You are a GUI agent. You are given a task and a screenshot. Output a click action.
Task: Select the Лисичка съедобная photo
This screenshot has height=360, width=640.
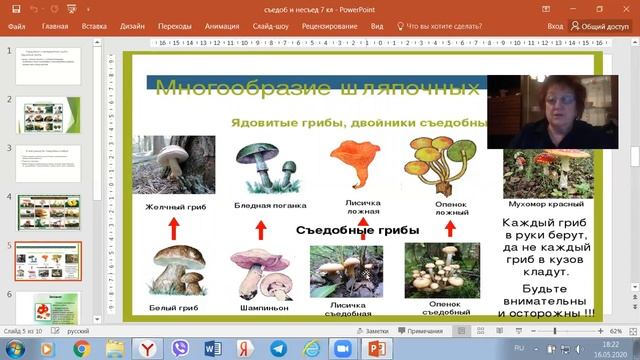point(347,271)
